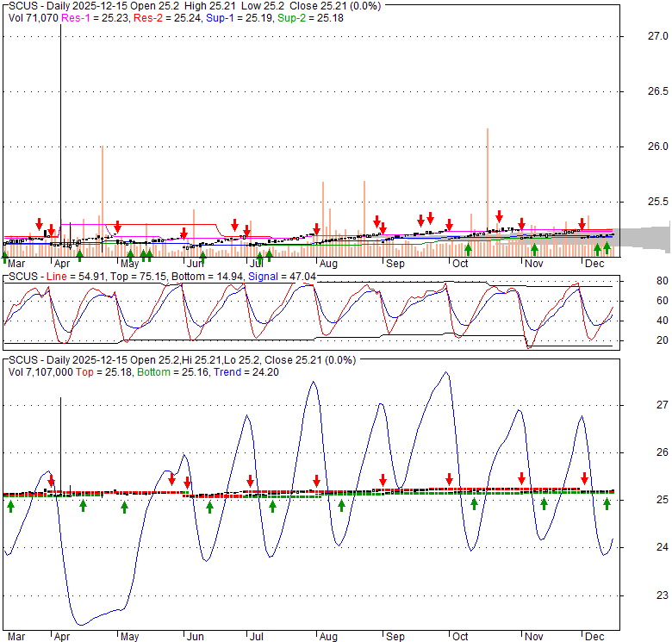Image resolution: width=672 pixels, height=642 pixels.
Task: Click the first green arrow in the bottom panel near Mar
Action: click(10, 507)
